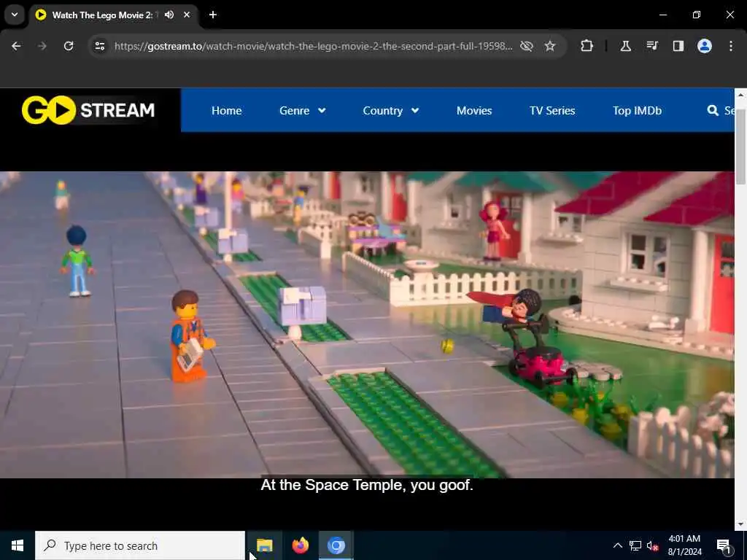Viewport: 747px width, 560px height.
Task: Click the Chrome taskbar icon
Action: pyautogui.click(x=336, y=545)
